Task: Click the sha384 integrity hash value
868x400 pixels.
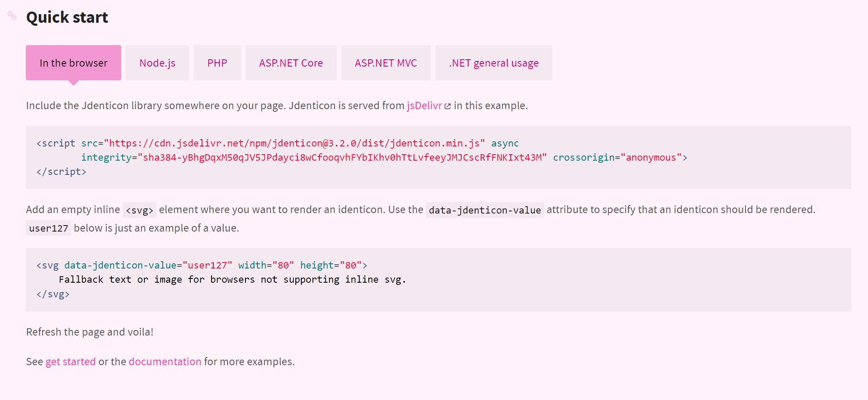Action: [342, 158]
